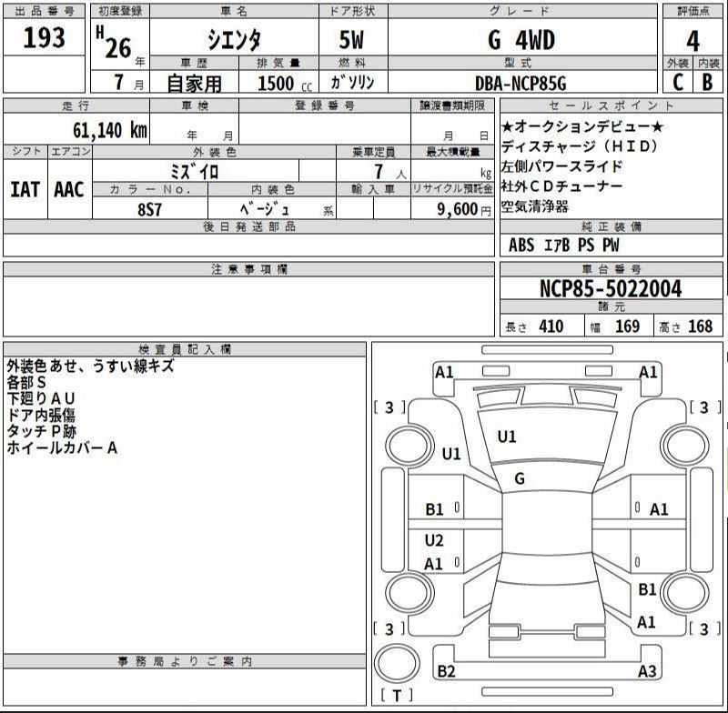Select the recycle deposit 9,600円

(464, 209)
